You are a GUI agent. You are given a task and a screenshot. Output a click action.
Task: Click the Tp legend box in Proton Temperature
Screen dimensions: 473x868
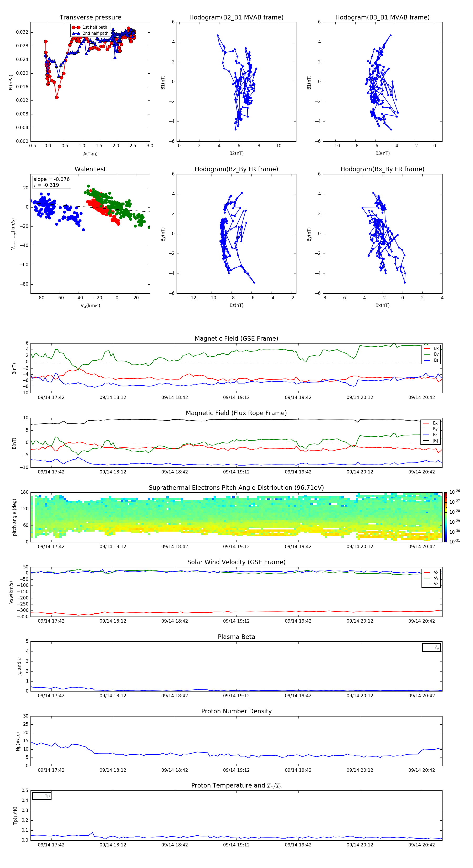tap(42, 796)
